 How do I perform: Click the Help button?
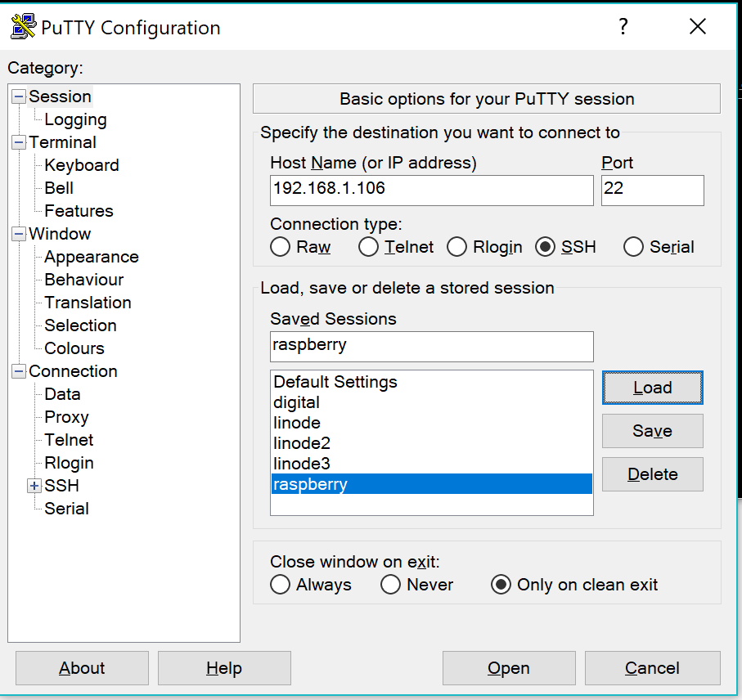pyautogui.click(x=224, y=668)
